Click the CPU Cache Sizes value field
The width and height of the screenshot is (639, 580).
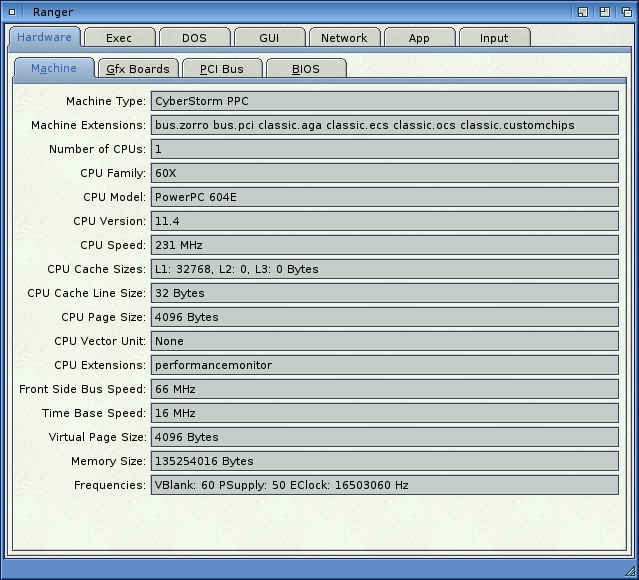click(x=385, y=269)
